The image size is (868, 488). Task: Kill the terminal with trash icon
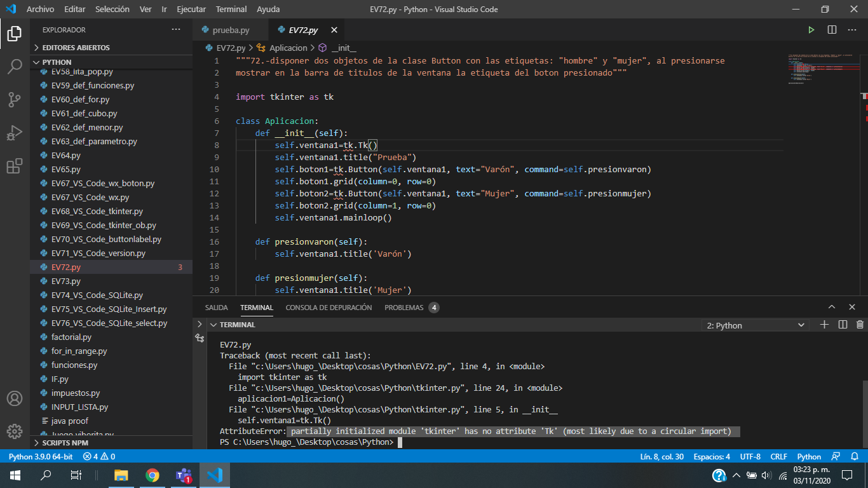tap(860, 325)
